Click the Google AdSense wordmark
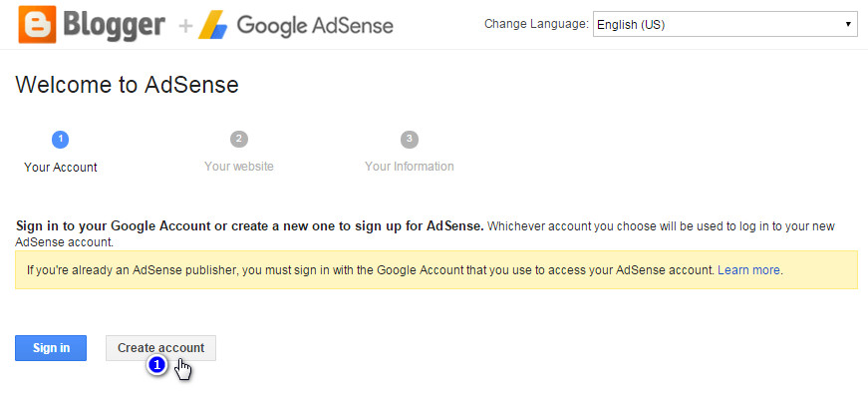Viewport: 868px width, 400px height. [x=315, y=26]
